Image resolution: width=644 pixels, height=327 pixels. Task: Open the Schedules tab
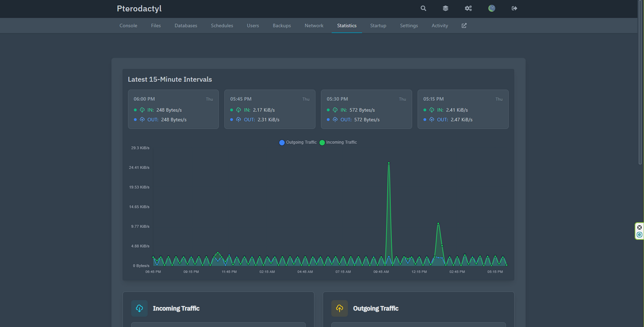pos(222,26)
